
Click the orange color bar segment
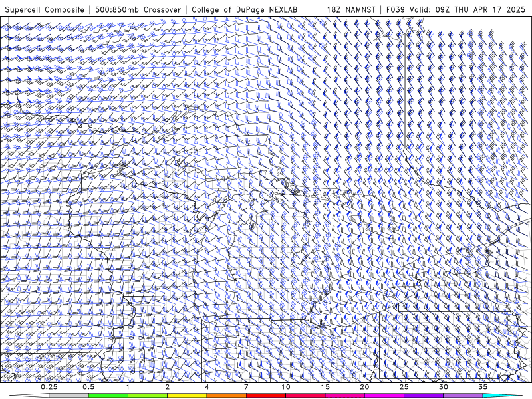click(x=227, y=396)
